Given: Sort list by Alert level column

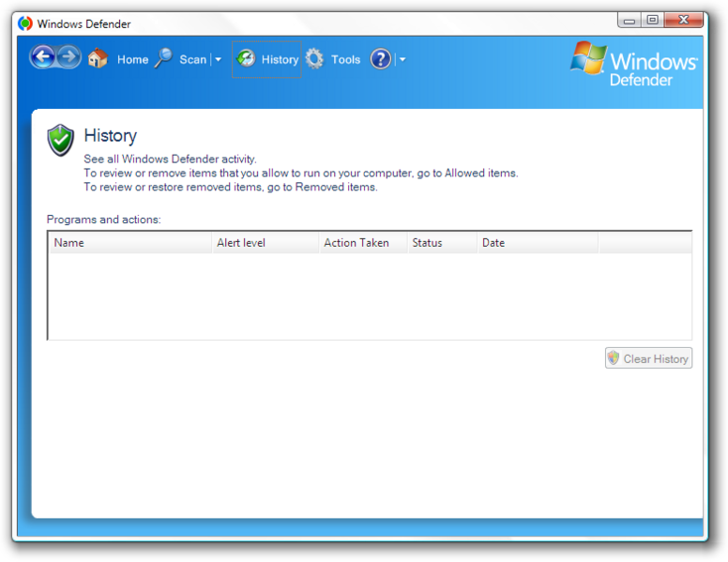Looking at the screenshot, I should (x=265, y=242).
